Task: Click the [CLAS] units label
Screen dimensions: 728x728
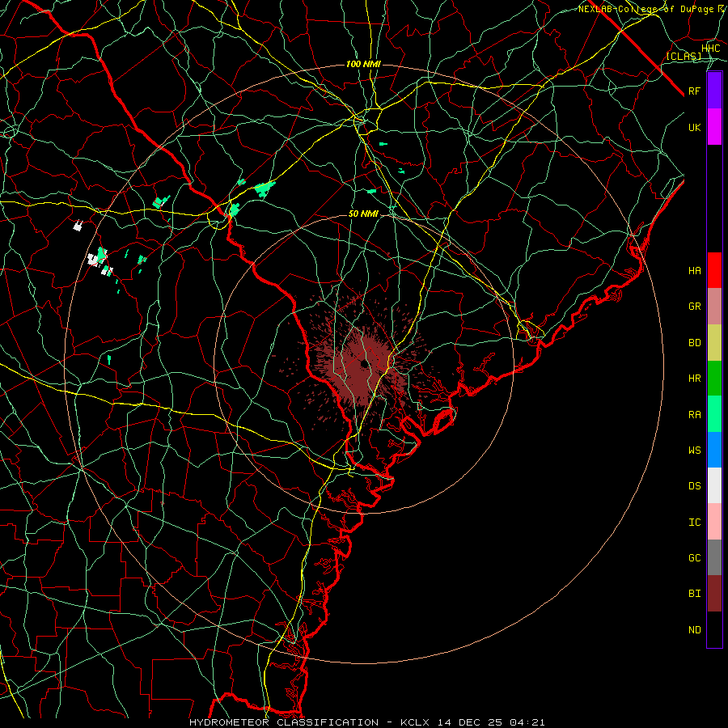Action: coord(684,56)
